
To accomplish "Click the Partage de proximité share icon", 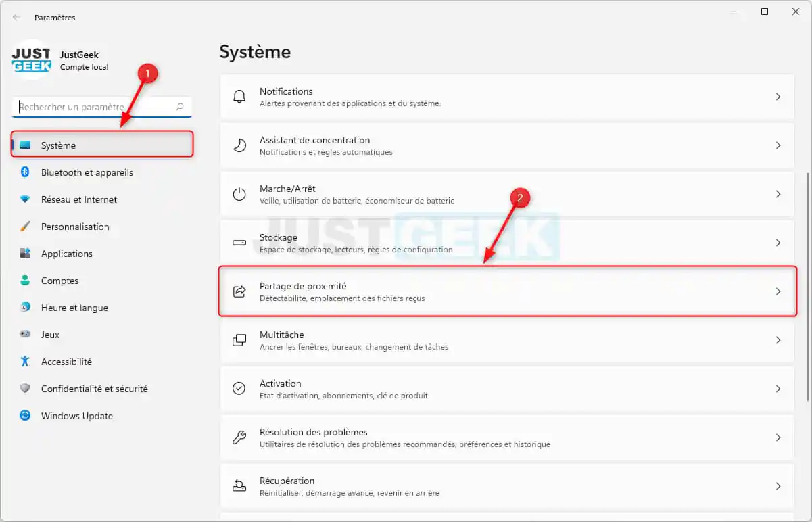I will tap(239, 291).
